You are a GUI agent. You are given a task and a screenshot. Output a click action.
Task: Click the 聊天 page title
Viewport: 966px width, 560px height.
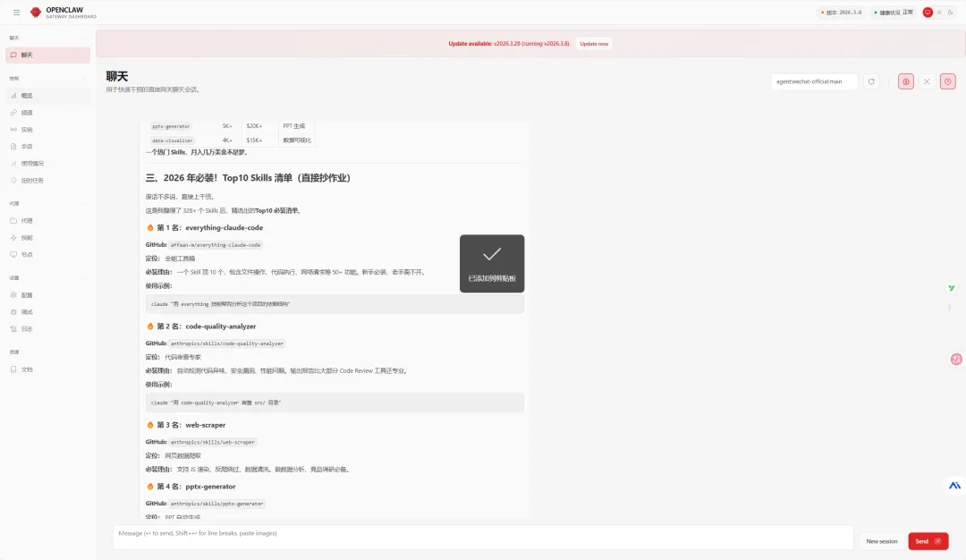pos(117,76)
